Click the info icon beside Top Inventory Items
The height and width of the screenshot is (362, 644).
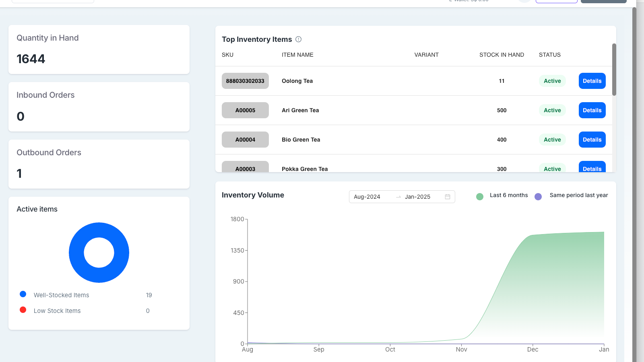(x=298, y=39)
